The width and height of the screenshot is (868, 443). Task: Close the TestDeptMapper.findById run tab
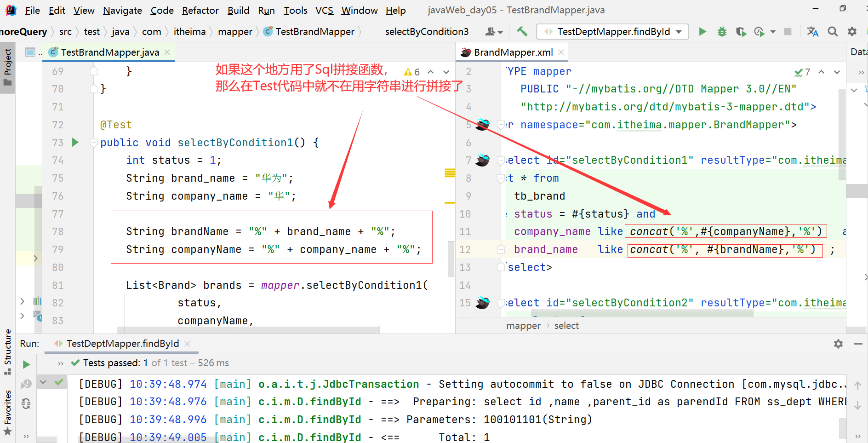[187, 344]
